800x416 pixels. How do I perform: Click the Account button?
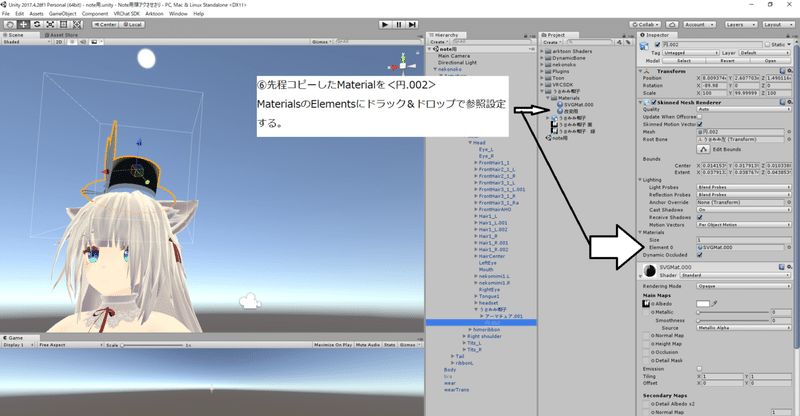pyautogui.click(x=699, y=25)
